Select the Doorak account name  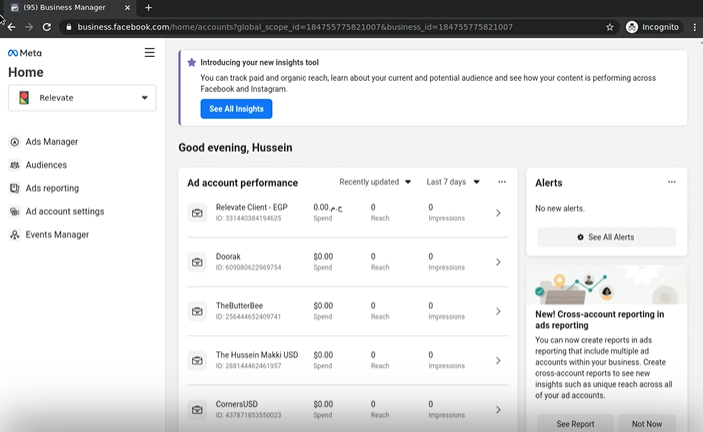228,256
